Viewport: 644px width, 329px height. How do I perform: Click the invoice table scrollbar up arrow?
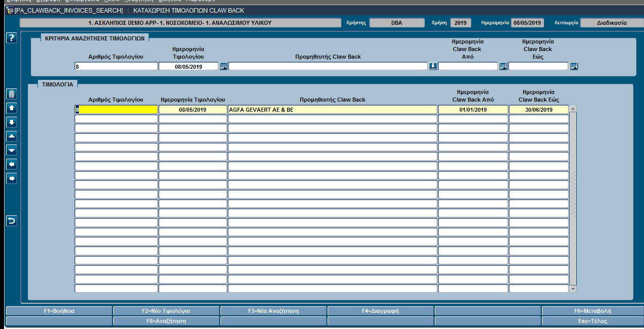point(573,109)
